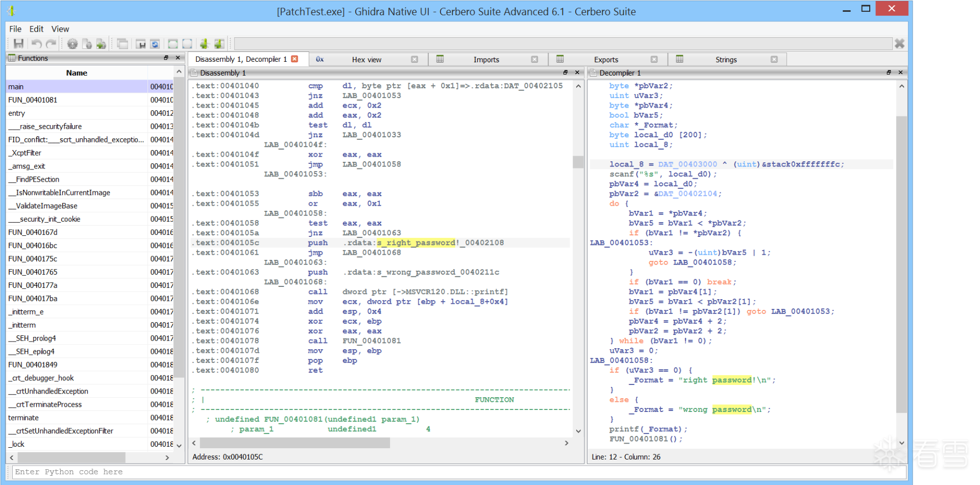
Task: Open the View menu
Action: (x=60, y=29)
